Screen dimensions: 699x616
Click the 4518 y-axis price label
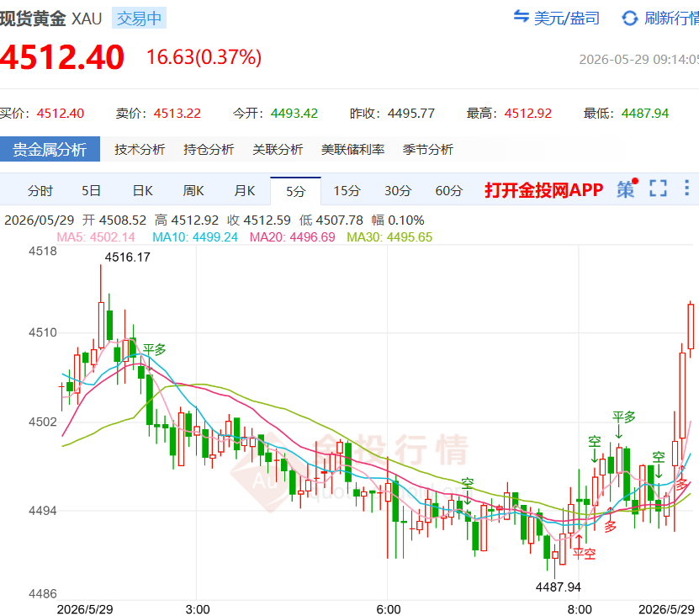(x=43, y=251)
